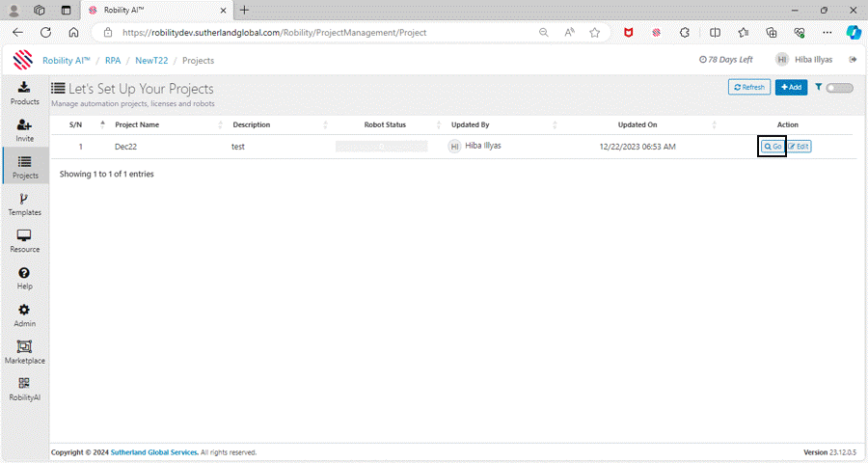The image size is (868, 463).
Task: Toggle the filter switch next to funnel
Action: point(839,88)
